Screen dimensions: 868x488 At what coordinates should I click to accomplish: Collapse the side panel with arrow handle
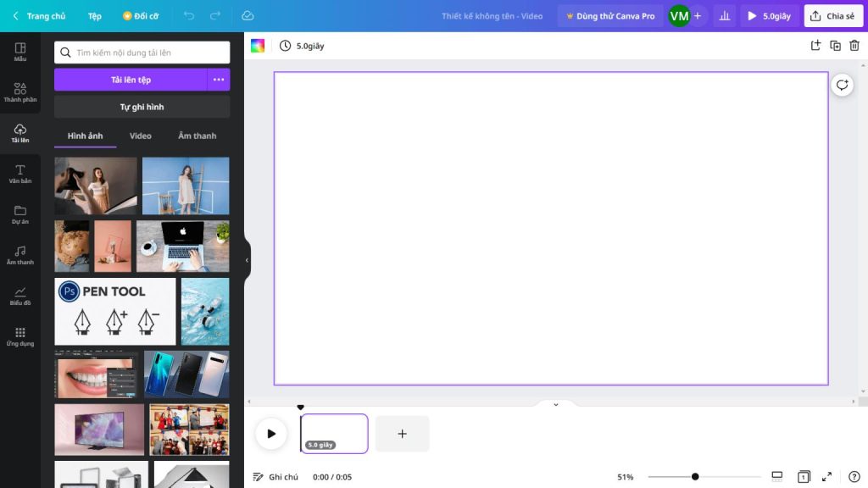248,260
